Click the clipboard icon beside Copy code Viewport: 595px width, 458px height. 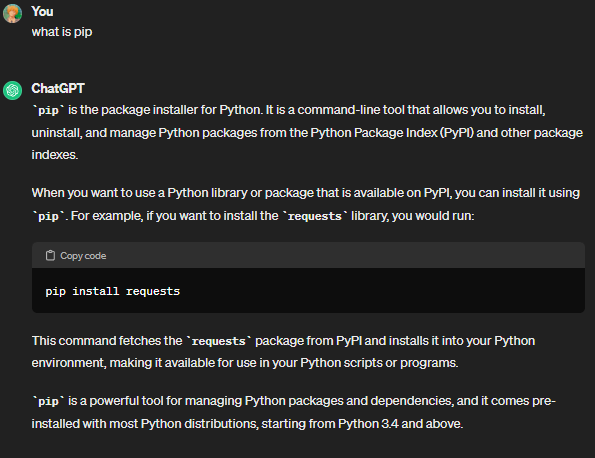tap(50, 256)
